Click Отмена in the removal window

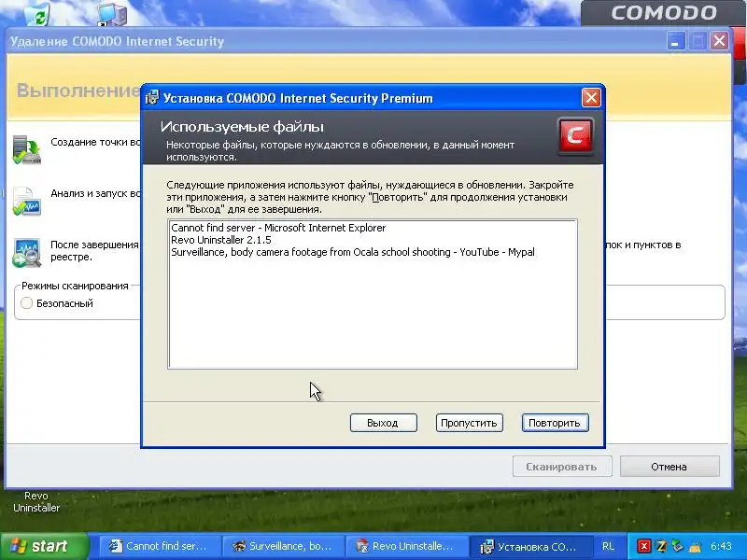point(669,467)
